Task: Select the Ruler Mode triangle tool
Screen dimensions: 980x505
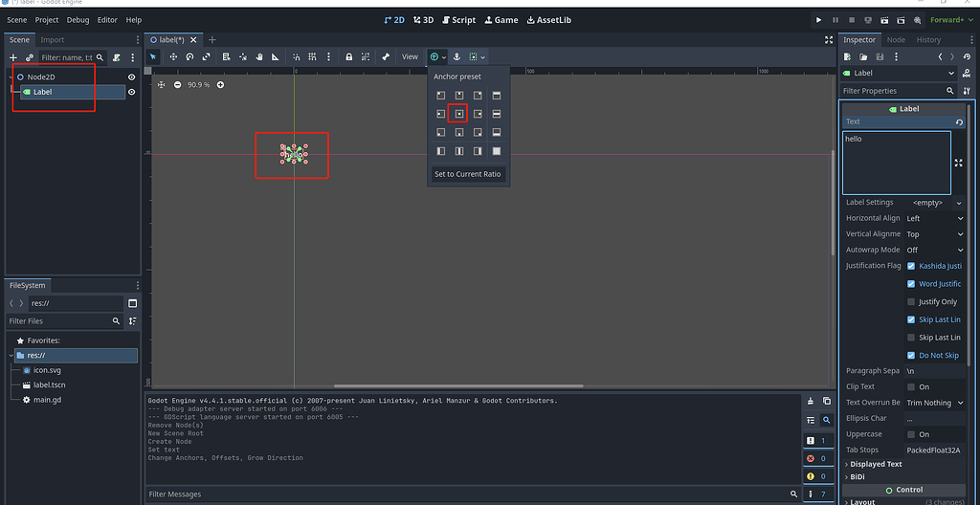Action: (275, 56)
